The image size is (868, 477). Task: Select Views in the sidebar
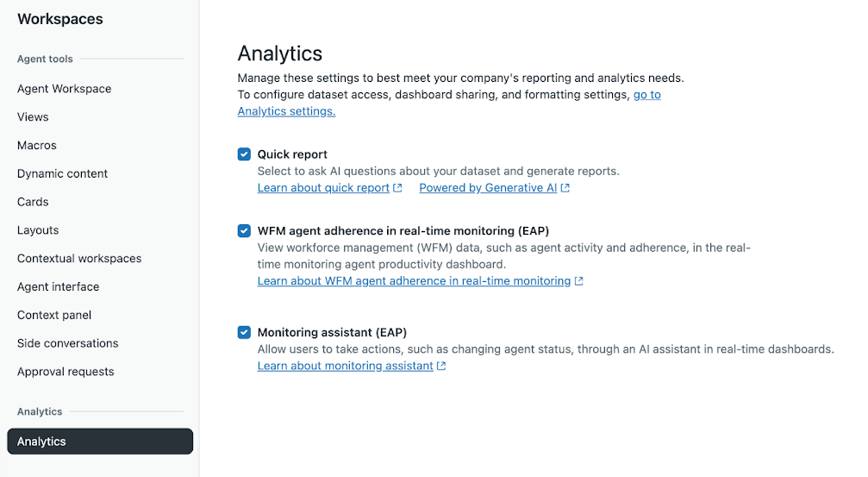coord(33,117)
